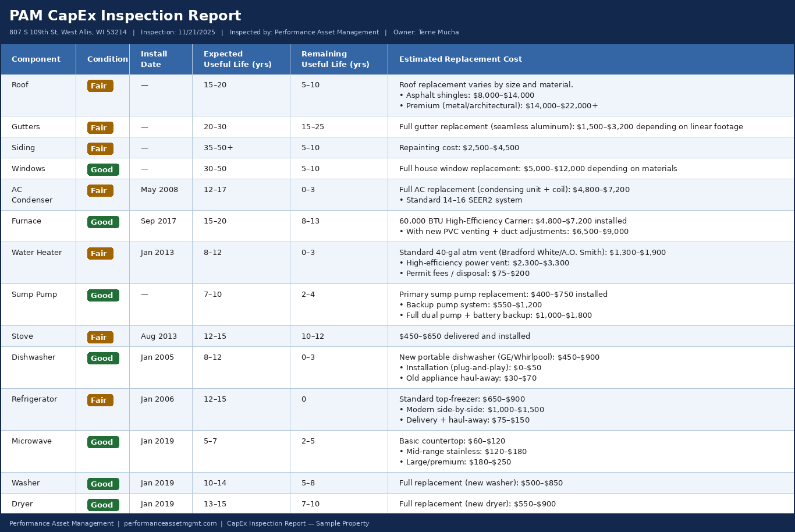795x532 pixels.
Task: Click the Mid-range stainless cost line
Action: coord(463,452)
